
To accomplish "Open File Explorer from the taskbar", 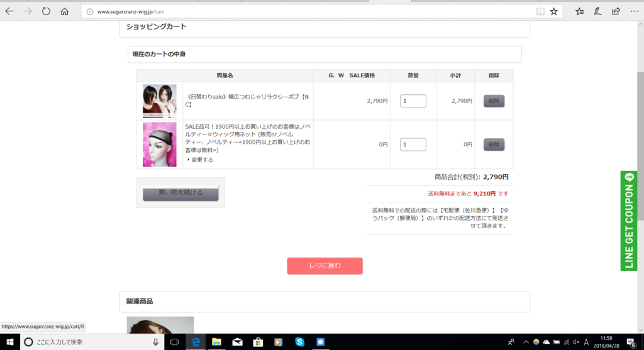I will [x=216, y=342].
